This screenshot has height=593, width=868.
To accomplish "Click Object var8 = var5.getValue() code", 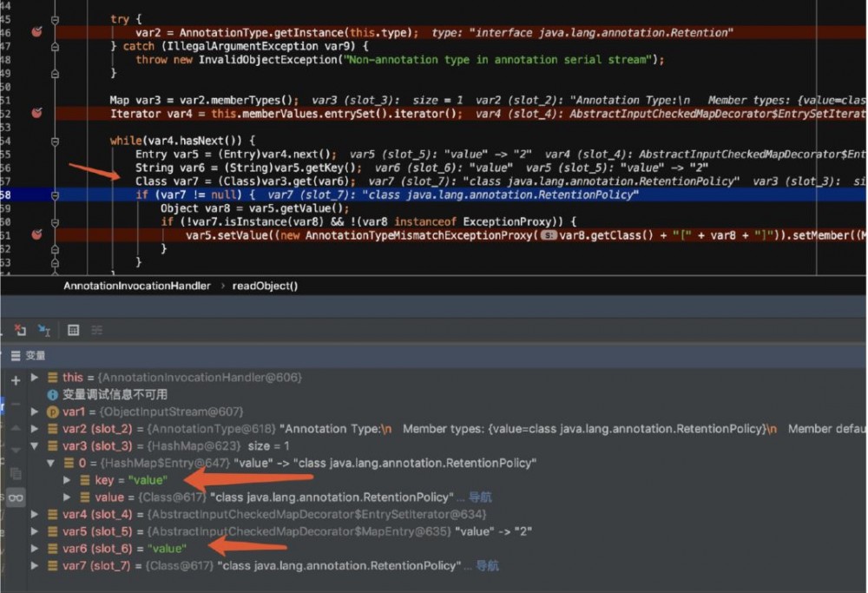I will click(x=255, y=208).
